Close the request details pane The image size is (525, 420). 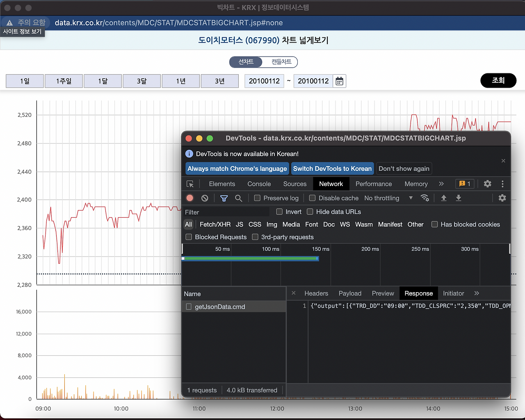click(294, 293)
